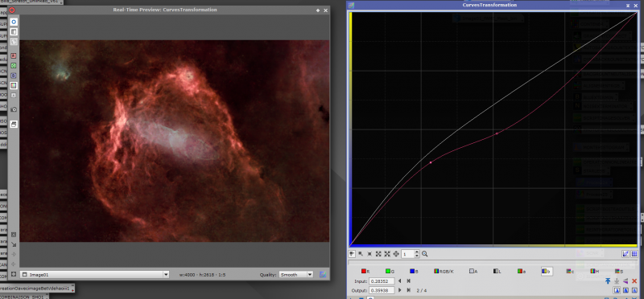Click the reverse curve purple icon
Viewport: 644px width, 299px height.
pos(625,281)
